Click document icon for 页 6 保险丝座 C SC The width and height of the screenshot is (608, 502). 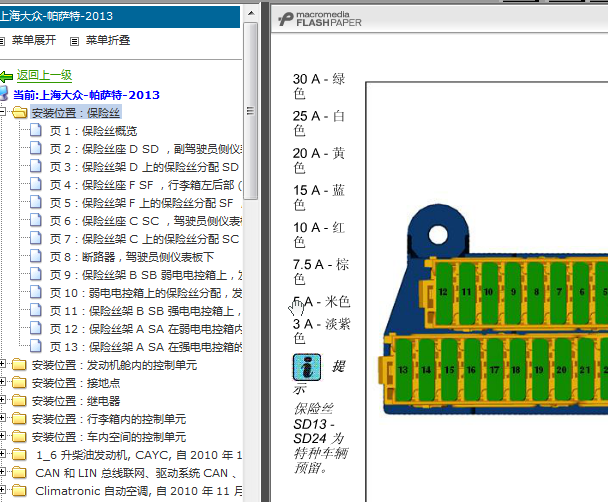[x=36, y=220]
